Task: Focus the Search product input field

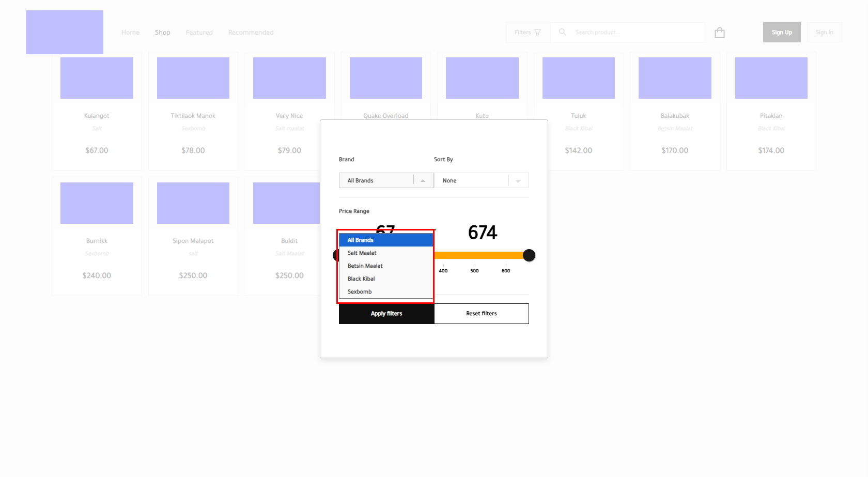Action: coord(636,32)
